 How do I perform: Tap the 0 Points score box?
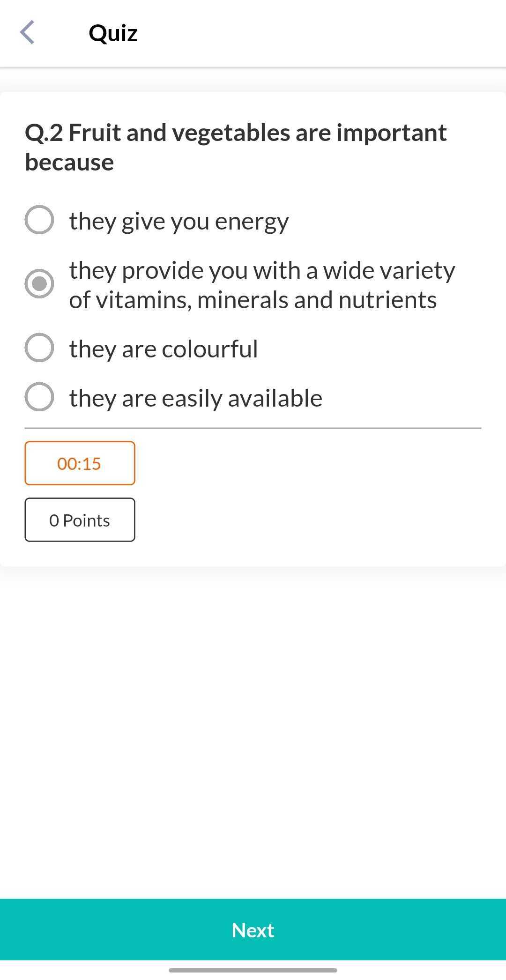pos(80,520)
